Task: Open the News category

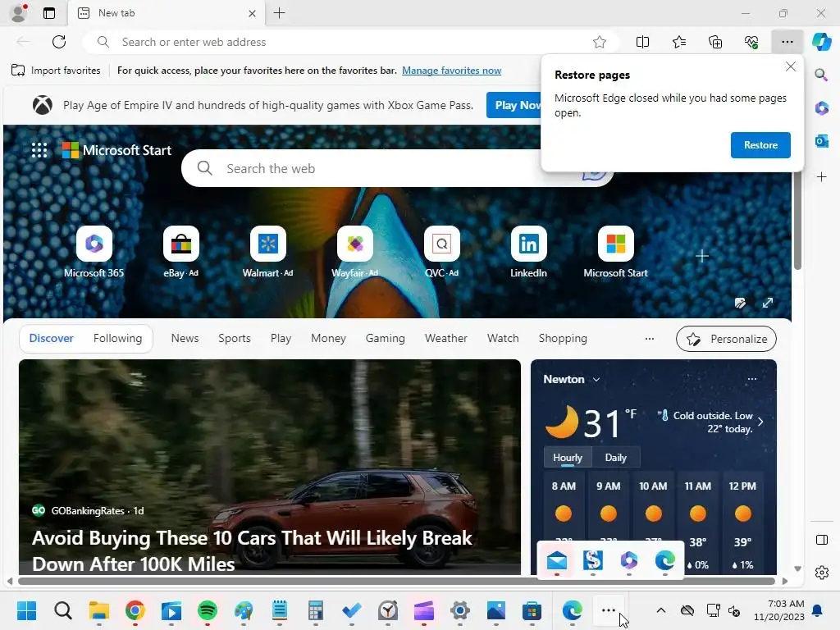Action: coord(185,339)
